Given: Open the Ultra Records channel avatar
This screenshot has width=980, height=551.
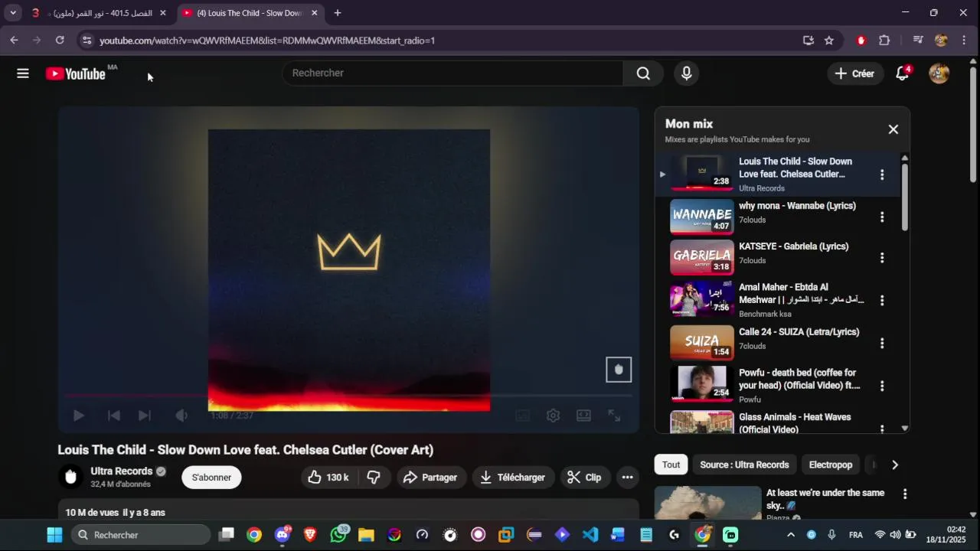Looking at the screenshot, I should pos(70,477).
